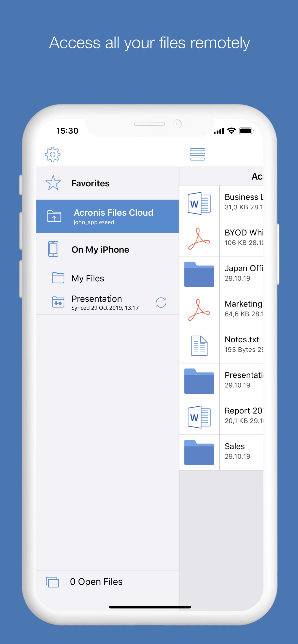Open the synced Presentation folder entry
The width and height of the screenshot is (298, 644).
tap(107, 303)
